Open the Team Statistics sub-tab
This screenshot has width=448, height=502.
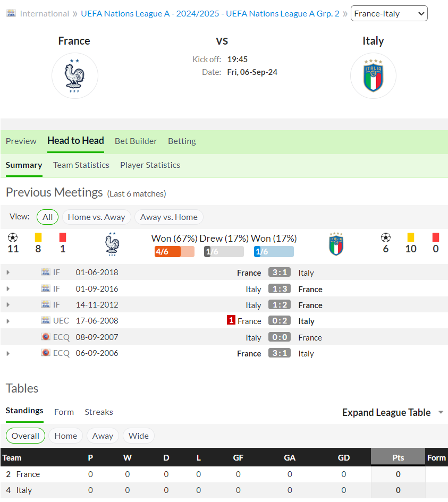pos(81,165)
